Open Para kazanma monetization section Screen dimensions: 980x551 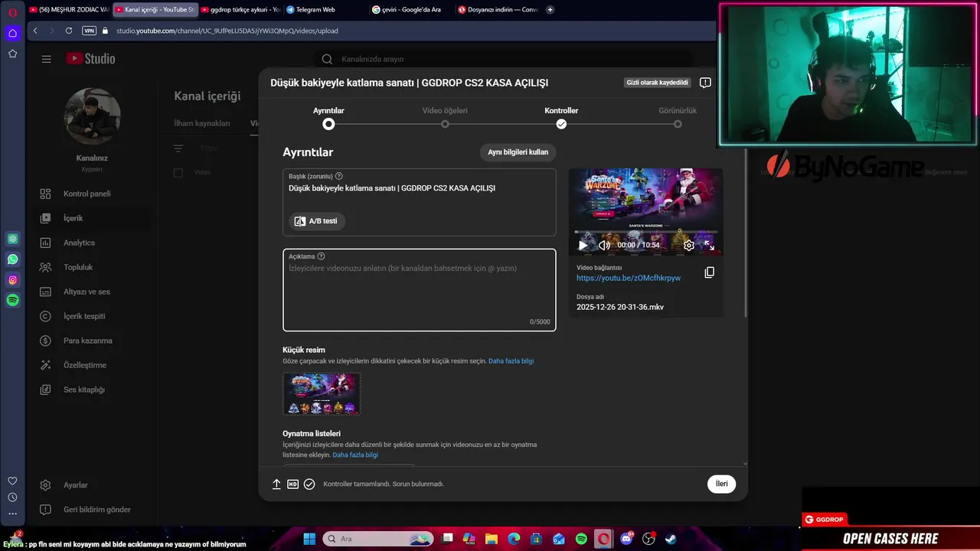(x=87, y=341)
